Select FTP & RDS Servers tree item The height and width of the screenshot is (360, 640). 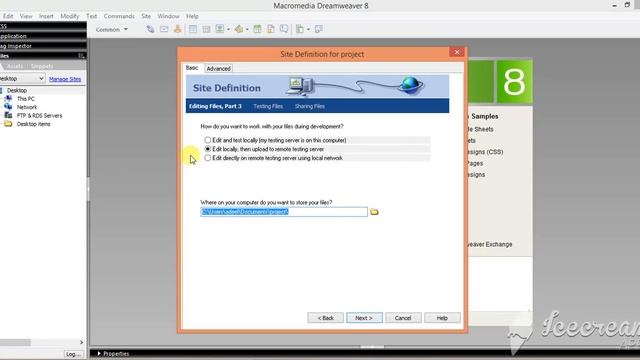[40, 116]
